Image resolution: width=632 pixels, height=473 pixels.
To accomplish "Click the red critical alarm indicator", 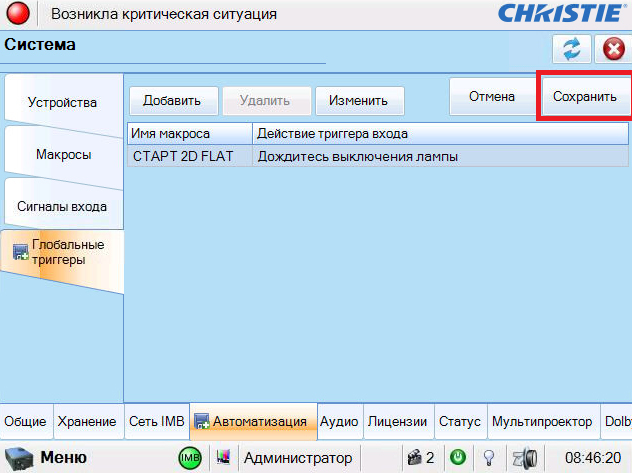I will click(x=18, y=13).
